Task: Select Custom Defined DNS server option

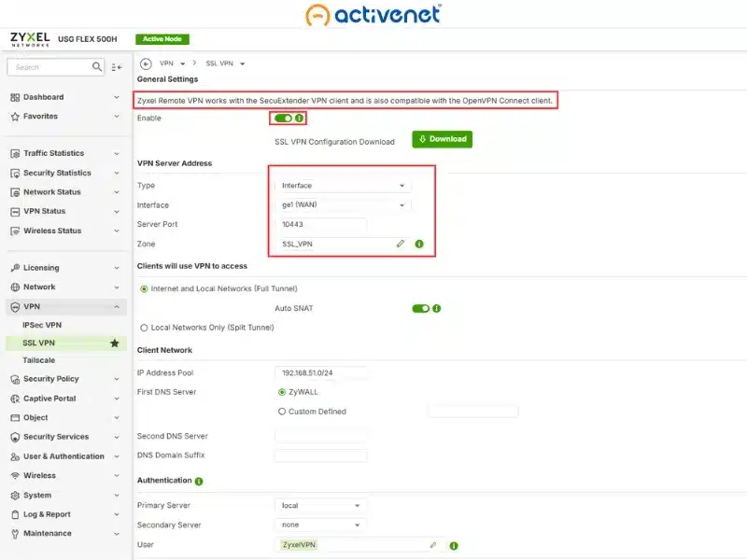Action: [x=282, y=412]
